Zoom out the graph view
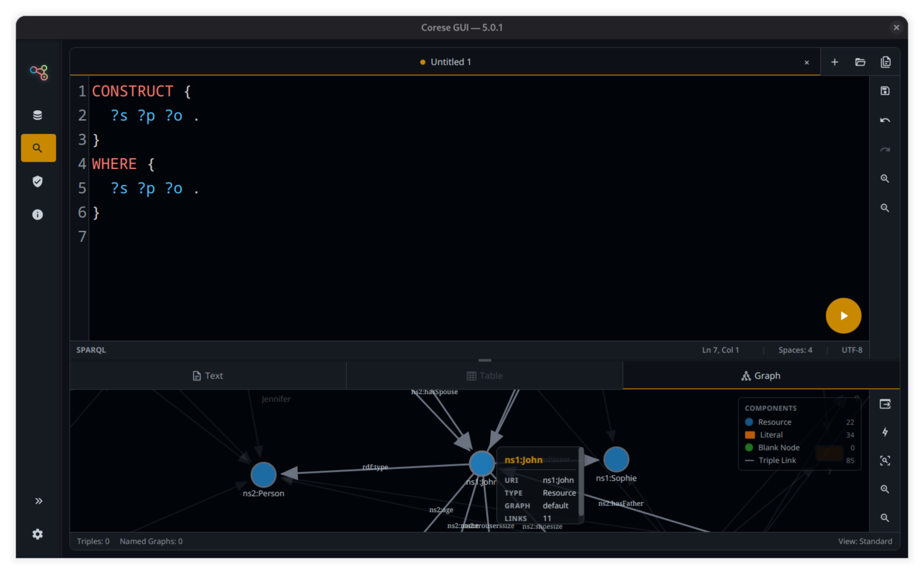 [884, 518]
